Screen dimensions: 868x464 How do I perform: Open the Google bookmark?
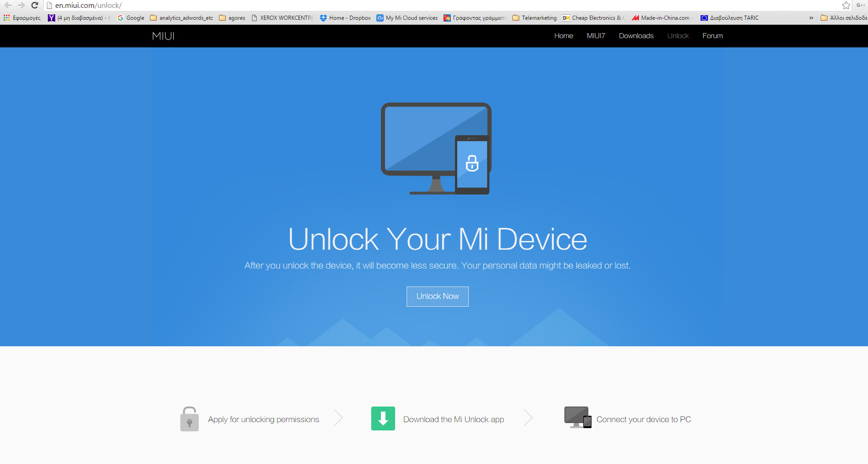click(131, 18)
